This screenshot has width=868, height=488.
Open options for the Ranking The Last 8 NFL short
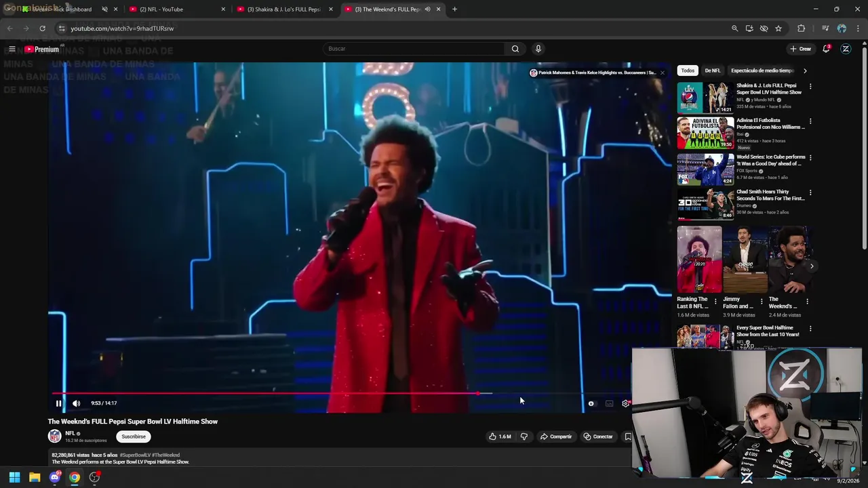click(715, 301)
